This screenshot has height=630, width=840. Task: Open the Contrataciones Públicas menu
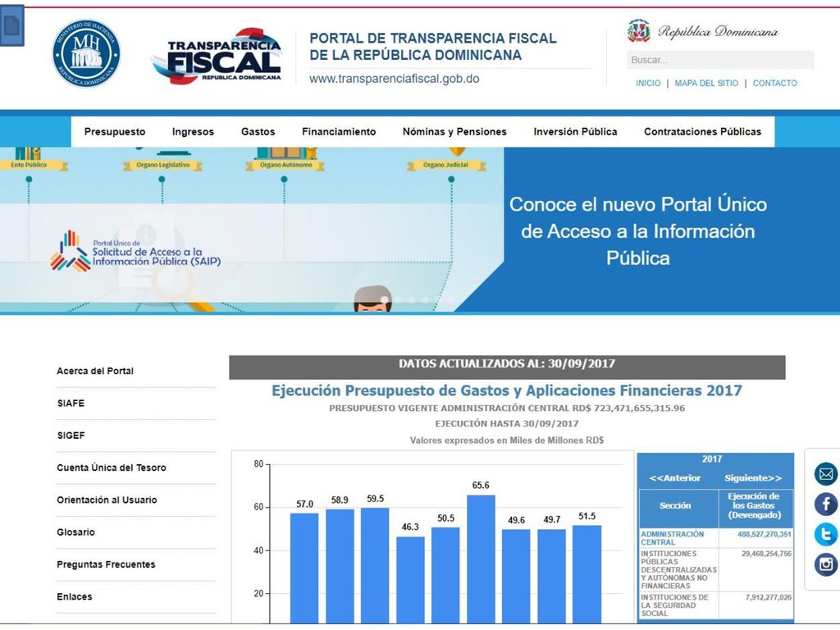702,132
